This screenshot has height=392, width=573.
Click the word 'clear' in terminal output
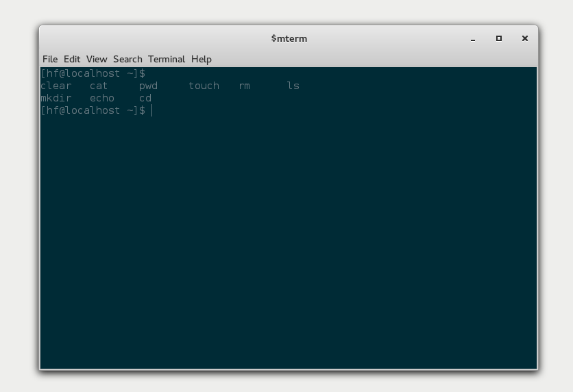click(x=56, y=86)
